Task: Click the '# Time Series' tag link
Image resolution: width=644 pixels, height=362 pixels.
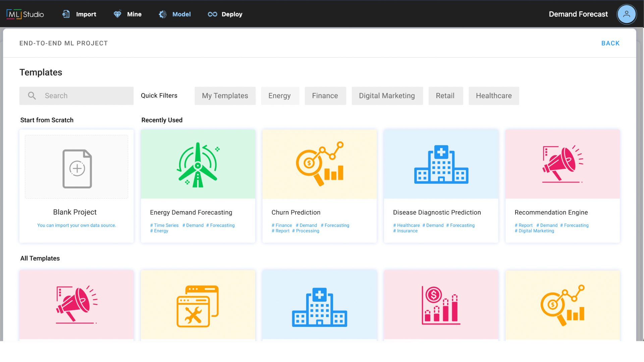Action: (x=164, y=225)
